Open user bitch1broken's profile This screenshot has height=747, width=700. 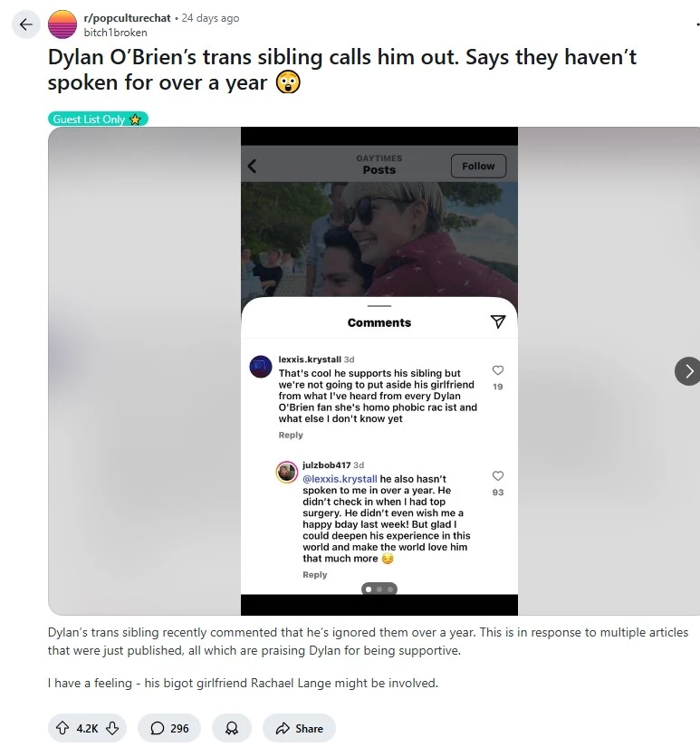coord(115,33)
